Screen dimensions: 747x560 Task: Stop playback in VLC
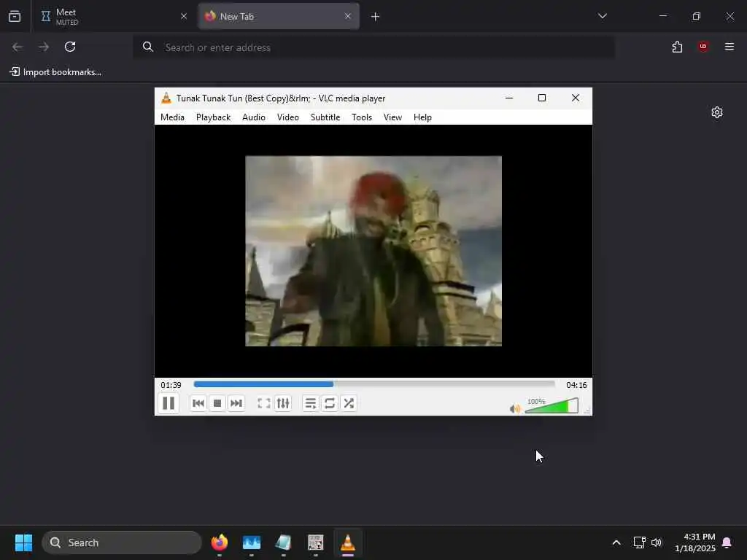217,403
